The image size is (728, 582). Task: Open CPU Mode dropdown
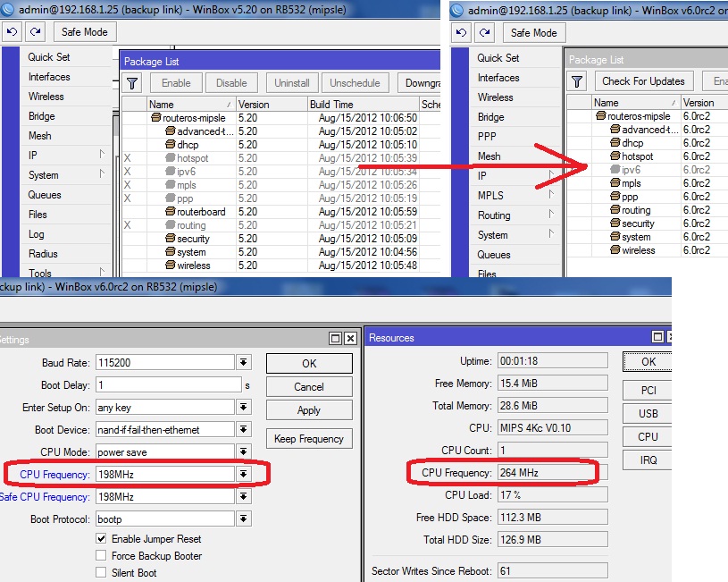click(x=243, y=451)
